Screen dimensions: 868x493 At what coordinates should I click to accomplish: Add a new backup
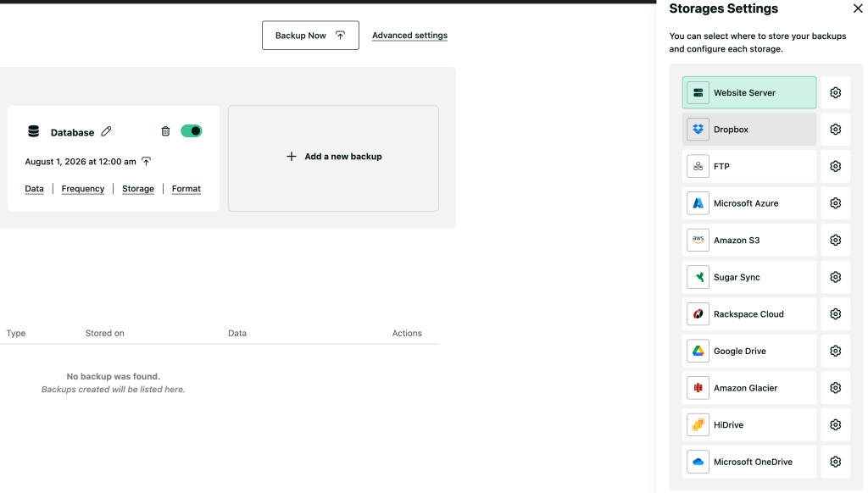[333, 158]
